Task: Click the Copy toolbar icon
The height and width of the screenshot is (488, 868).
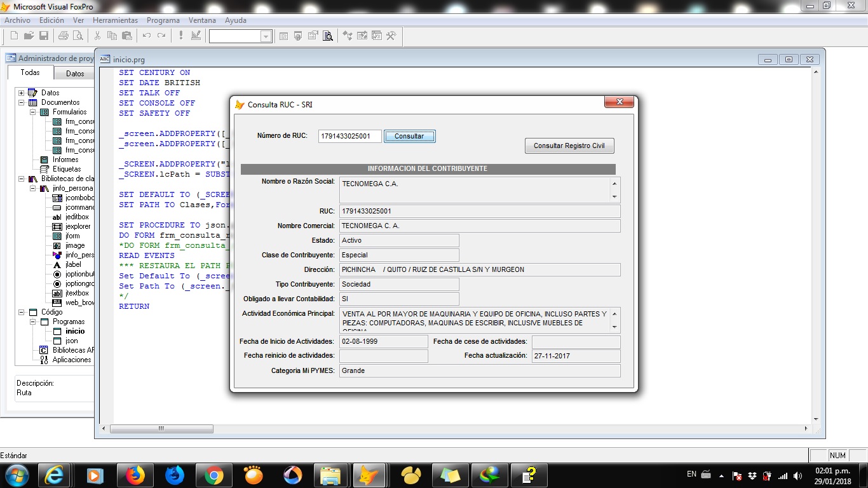Action: (112, 36)
